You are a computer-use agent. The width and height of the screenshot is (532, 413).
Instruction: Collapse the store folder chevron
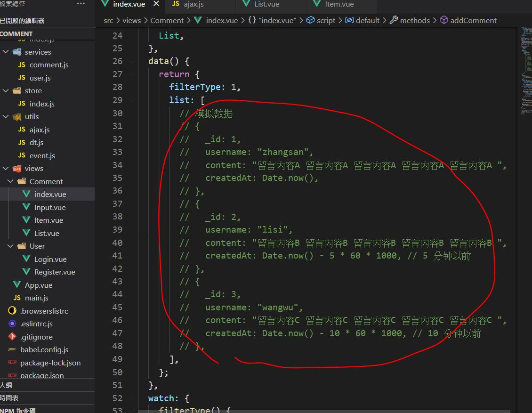pyautogui.click(x=6, y=91)
